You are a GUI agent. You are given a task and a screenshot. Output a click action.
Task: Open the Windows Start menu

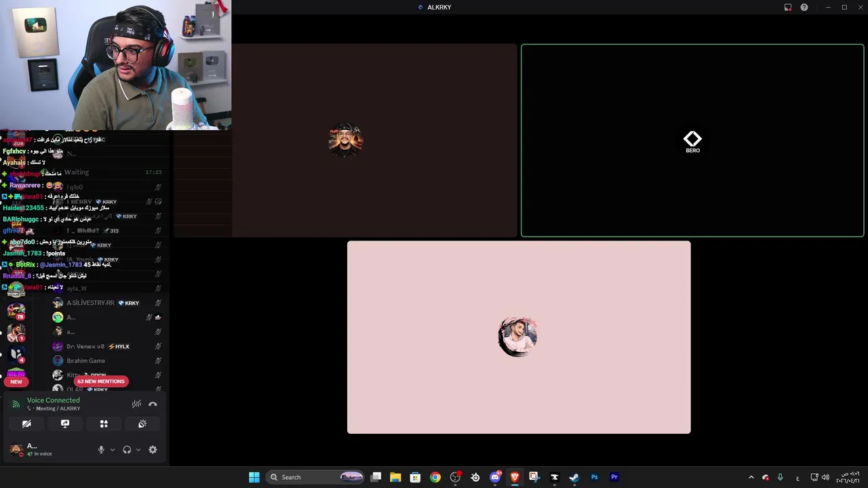[x=254, y=477]
